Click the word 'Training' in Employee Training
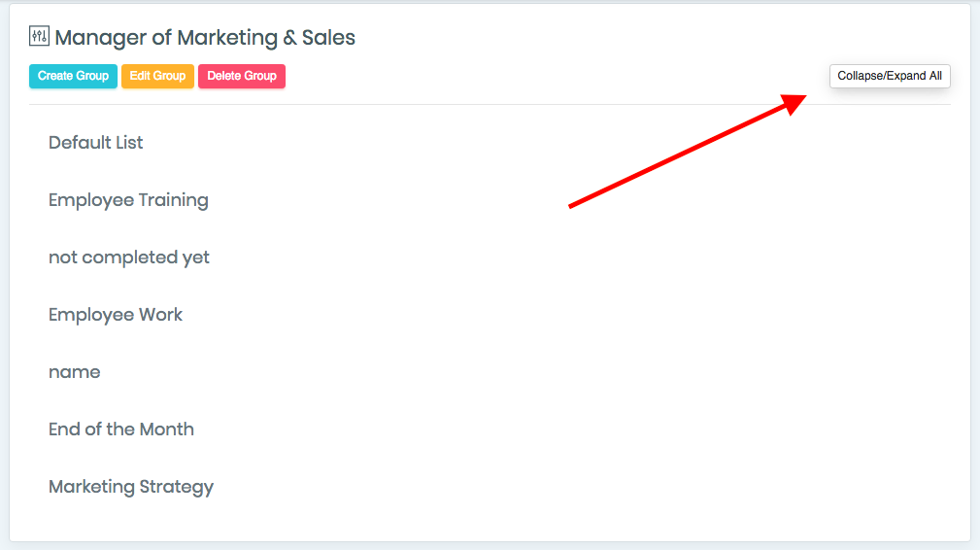 [x=173, y=200]
